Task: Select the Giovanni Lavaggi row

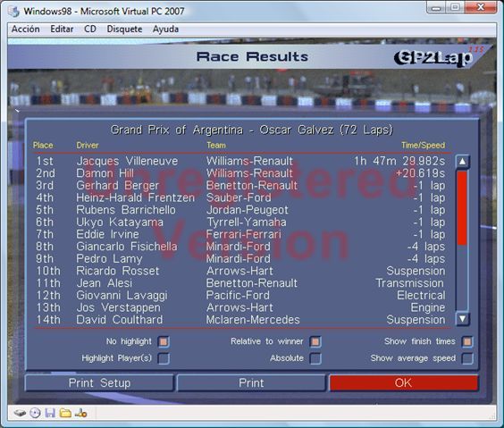Action: coord(240,295)
